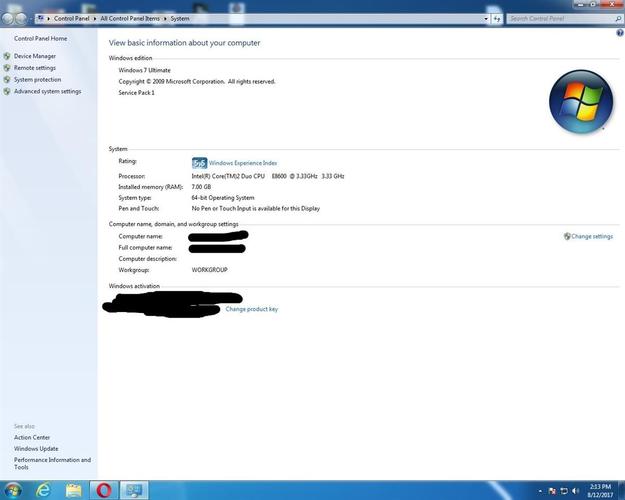Expand the arrow before Control Panel breadcrumb

click(x=49, y=19)
